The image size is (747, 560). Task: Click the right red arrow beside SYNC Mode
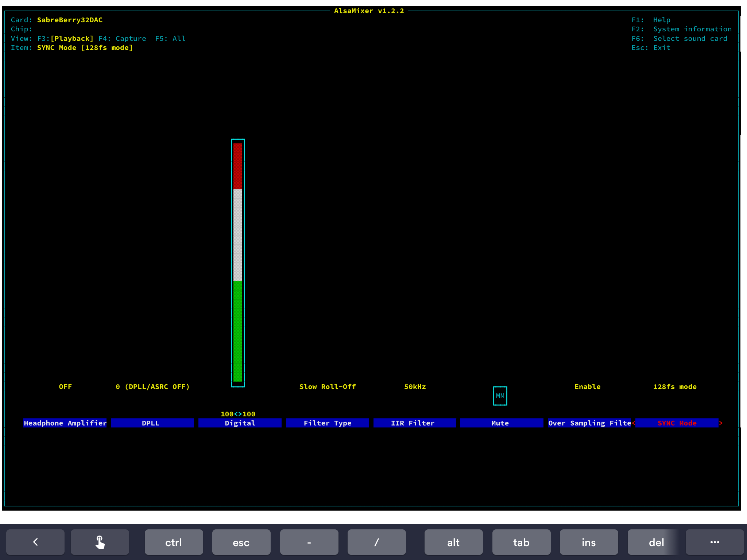point(721,423)
